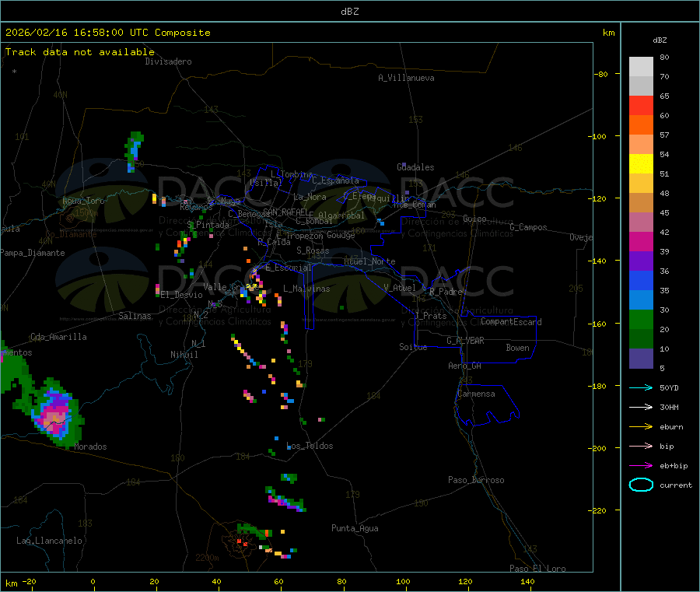Click the Pampa_Diamante map label

tap(33, 253)
